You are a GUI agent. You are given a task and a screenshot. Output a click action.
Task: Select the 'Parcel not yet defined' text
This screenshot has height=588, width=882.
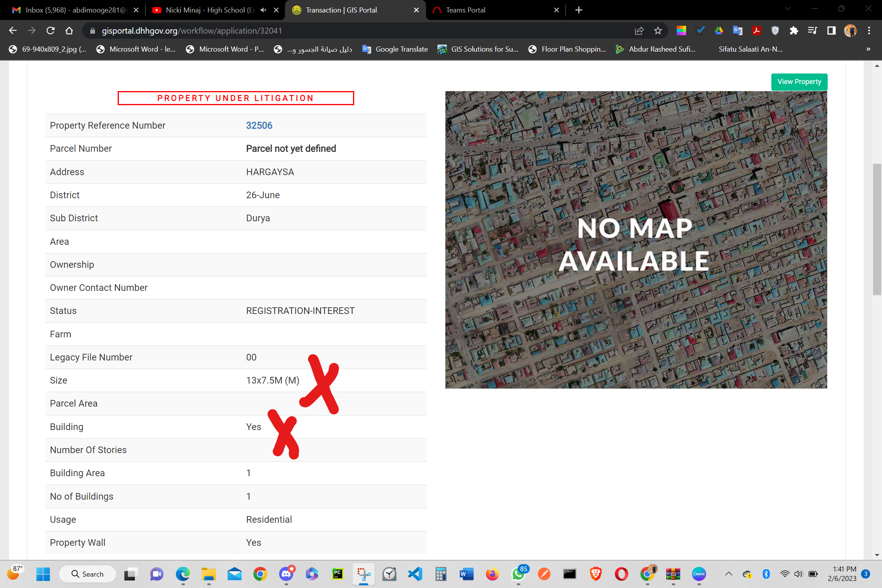(291, 149)
